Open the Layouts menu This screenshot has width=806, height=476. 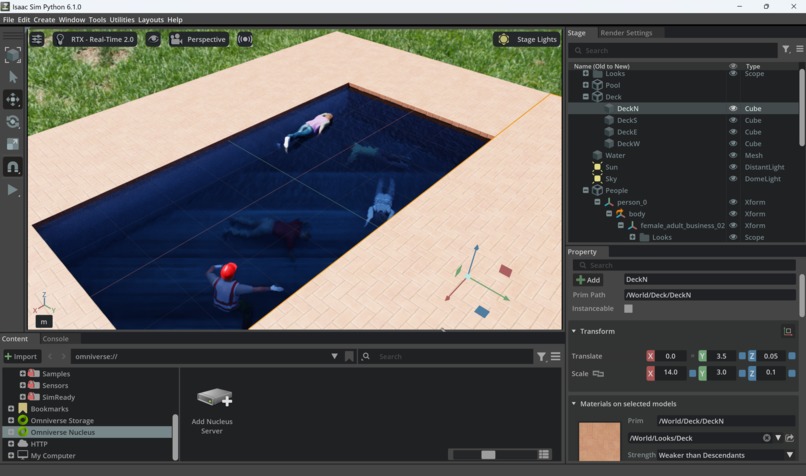[151, 20]
